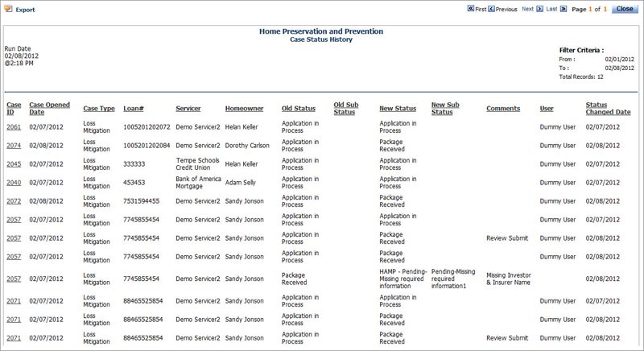Sort by Comments column header
Image resolution: width=644 pixels, height=351 pixels.
[503, 109]
